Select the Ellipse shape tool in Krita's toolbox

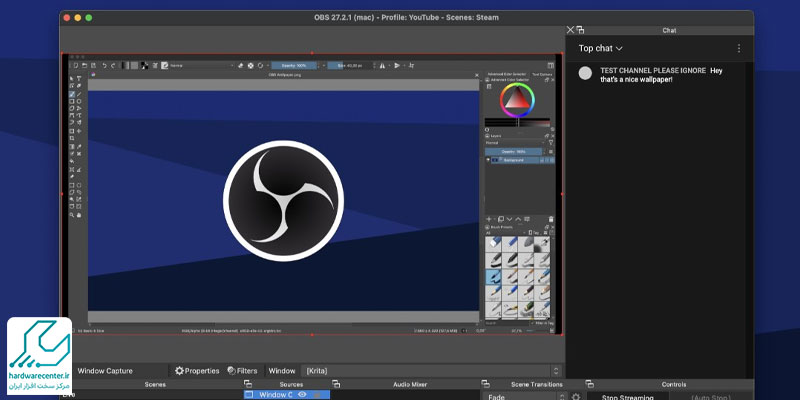coord(79,101)
